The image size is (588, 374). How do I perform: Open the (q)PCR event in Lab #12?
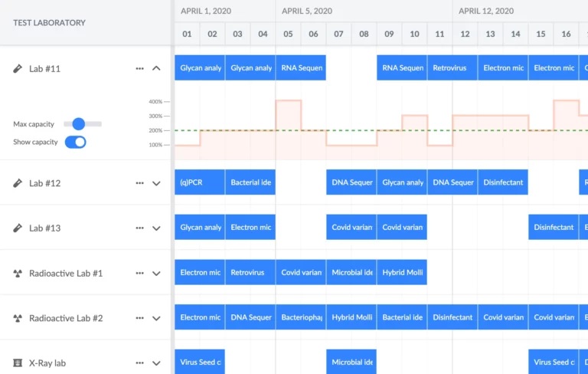tap(199, 182)
